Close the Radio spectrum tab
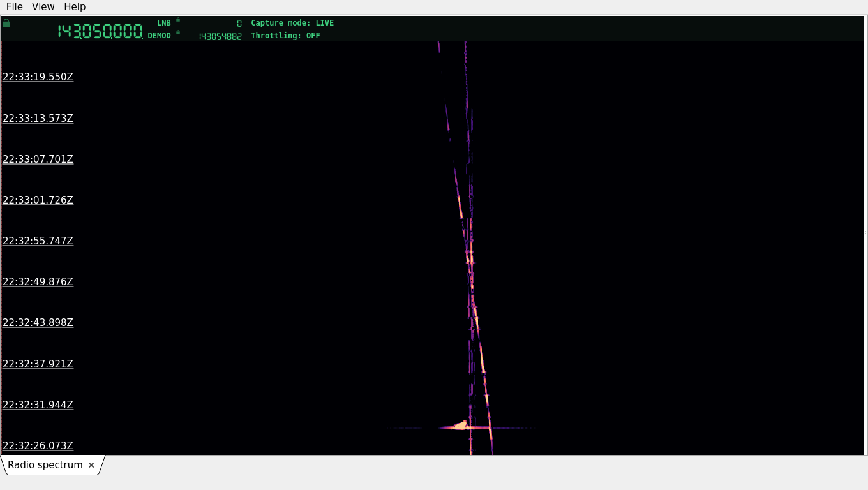The height and width of the screenshot is (490, 868). pyautogui.click(x=91, y=465)
